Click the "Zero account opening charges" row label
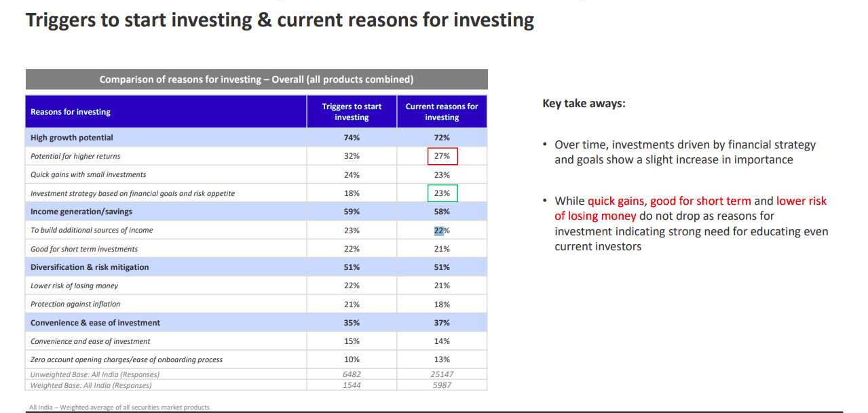868x413 pixels. [126, 359]
